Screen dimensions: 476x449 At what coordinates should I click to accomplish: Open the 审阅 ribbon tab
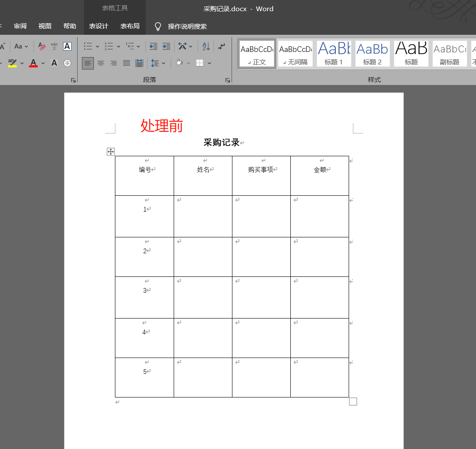[20, 26]
